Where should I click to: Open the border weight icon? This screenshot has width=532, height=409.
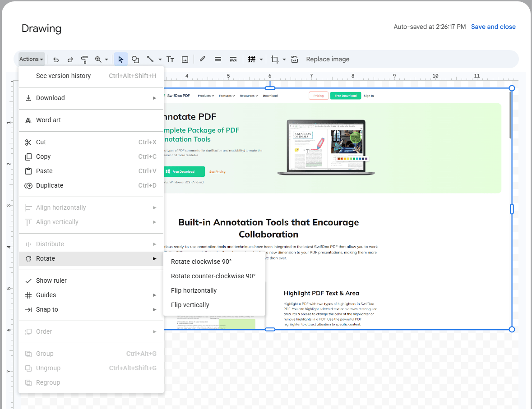[x=218, y=60]
